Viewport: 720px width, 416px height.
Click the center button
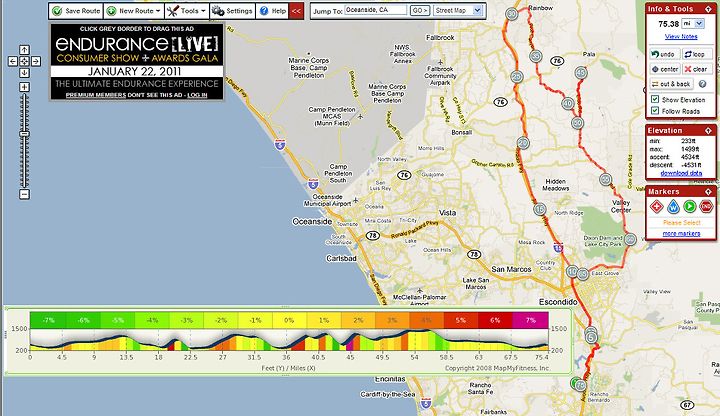pos(664,69)
